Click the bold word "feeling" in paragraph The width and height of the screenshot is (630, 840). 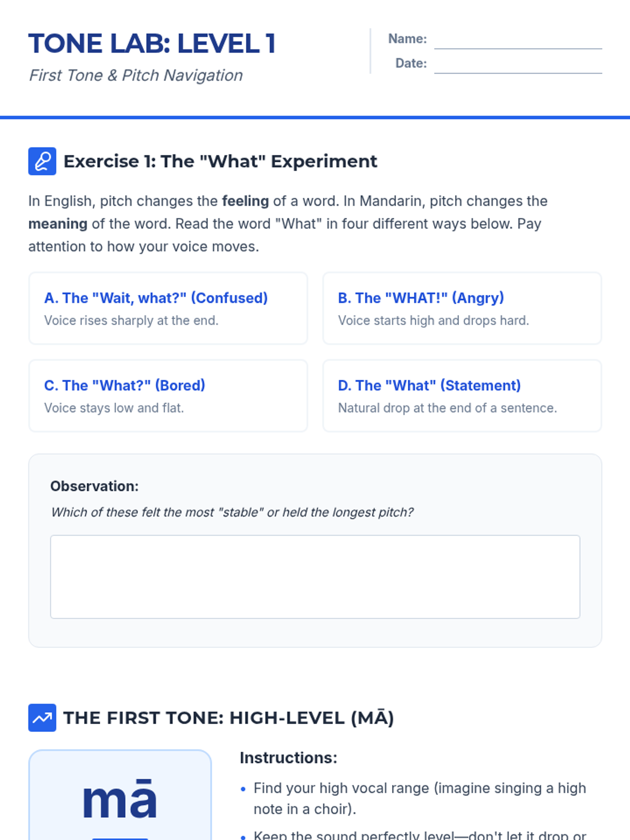click(x=245, y=201)
